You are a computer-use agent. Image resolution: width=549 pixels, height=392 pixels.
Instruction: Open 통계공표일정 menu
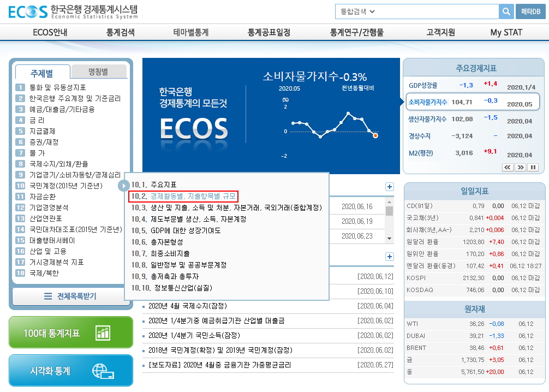(x=269, y=33)
